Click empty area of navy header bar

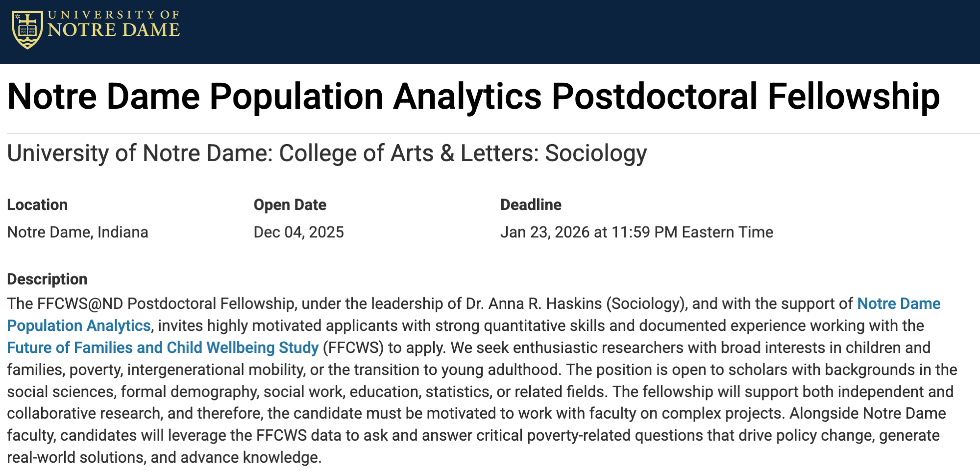[x=588, y=32]
